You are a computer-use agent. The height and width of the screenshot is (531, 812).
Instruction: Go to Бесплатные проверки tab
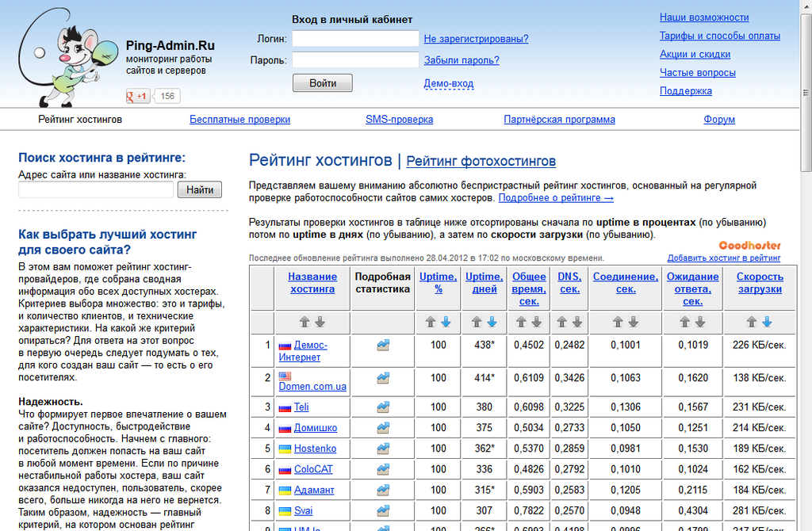point(239,120)
